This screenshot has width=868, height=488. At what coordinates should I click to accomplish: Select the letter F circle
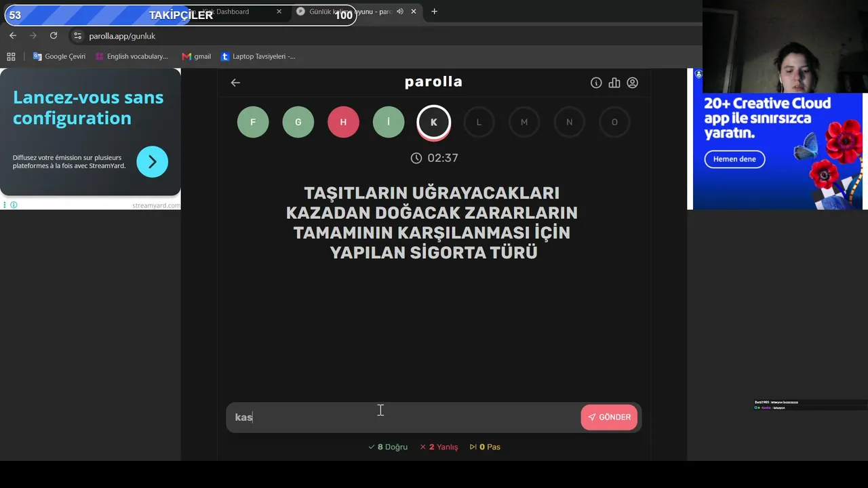coord(253,122)
